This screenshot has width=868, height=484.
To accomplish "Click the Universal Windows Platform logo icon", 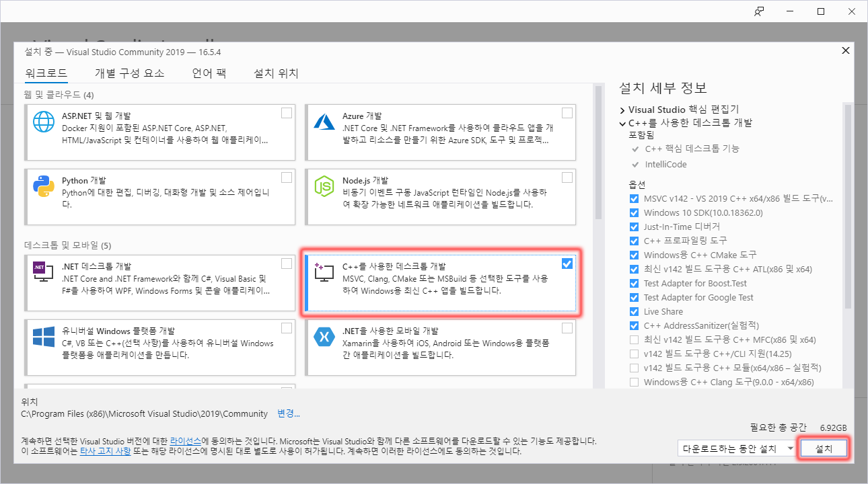I will click(x=44, y=336).
